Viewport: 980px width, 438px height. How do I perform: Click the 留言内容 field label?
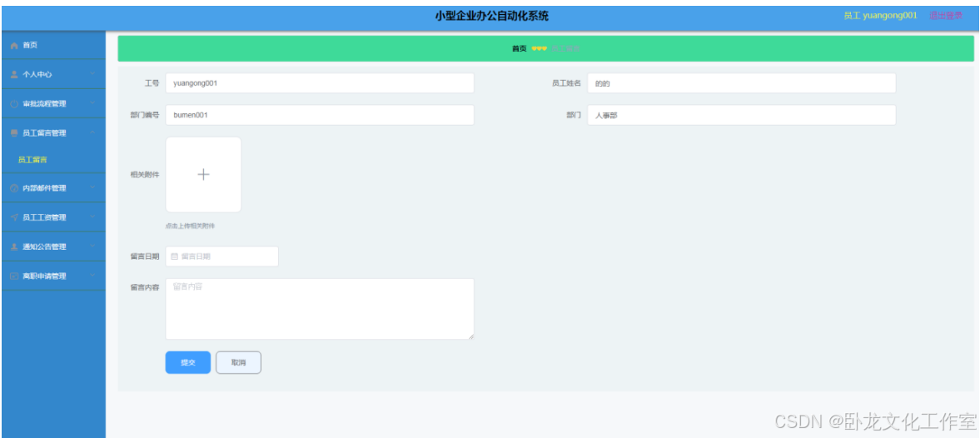(144, 287)
